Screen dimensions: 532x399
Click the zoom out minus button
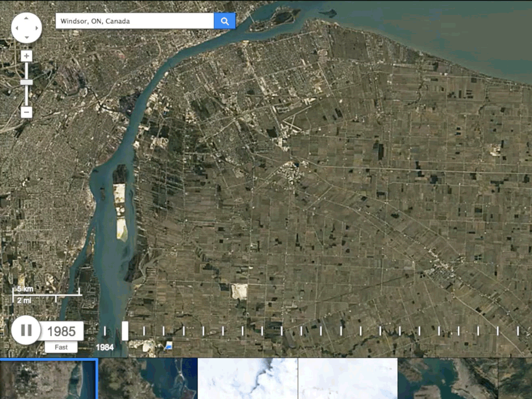coord(27,112)
